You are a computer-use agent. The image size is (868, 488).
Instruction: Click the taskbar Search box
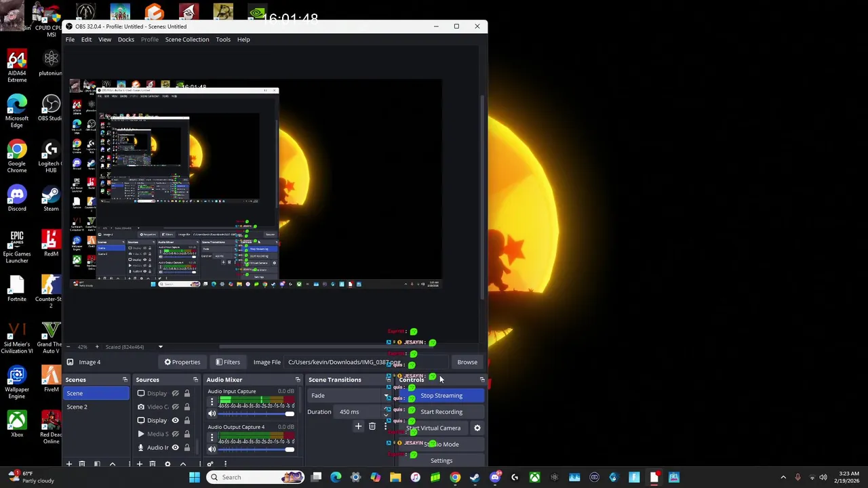255,477
